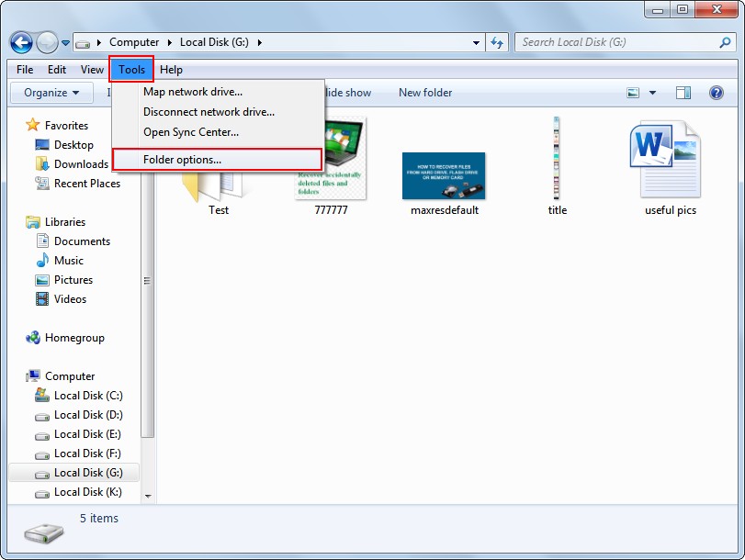Open the Organize dropdown
This screenshot has height=560, width=745.
(x=51, y=93)
